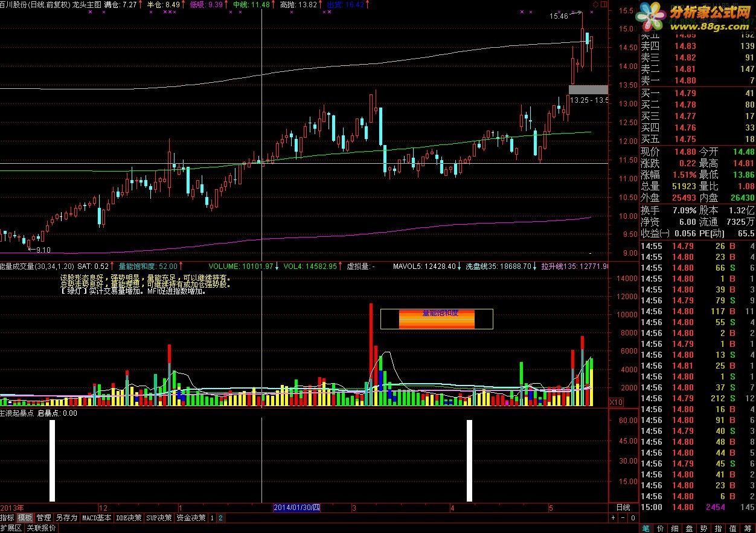Image resolution: width=756 pixels, height=533 pixels.
Task: Click the diamond icon above the price axis
Action: pyautogui.click(x=595, y=4)
